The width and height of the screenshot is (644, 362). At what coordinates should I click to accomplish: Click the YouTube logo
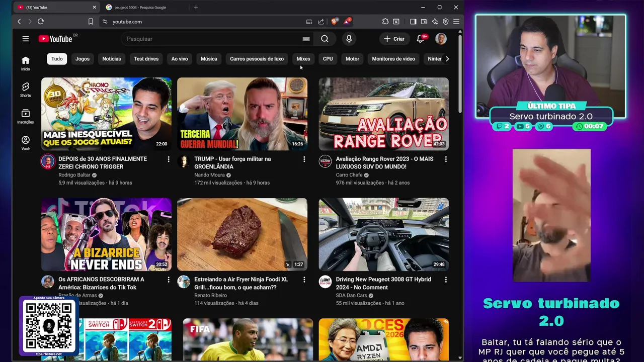pos(55,39)
